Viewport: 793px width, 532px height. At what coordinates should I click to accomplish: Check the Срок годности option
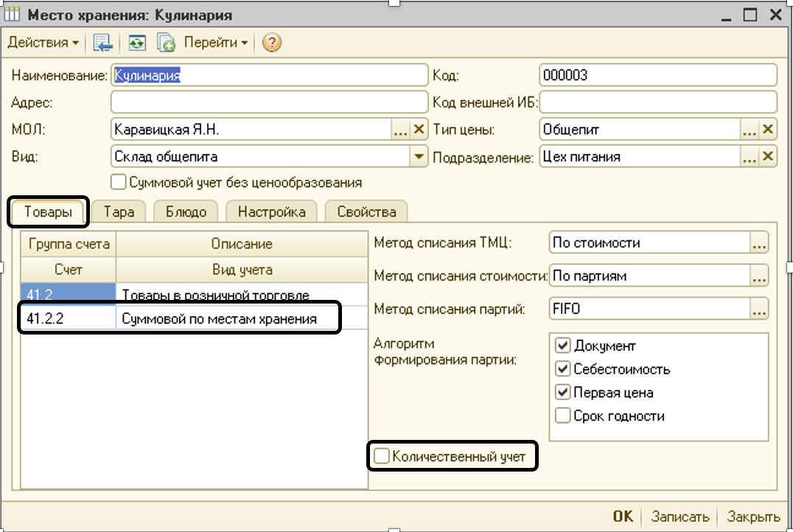click(563, 416)
